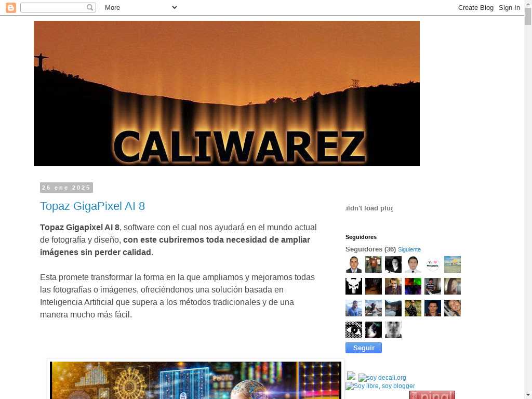Viewport: 532px width, 399px height.
Task: Select the white skull on black avatar
Action: 353,286
